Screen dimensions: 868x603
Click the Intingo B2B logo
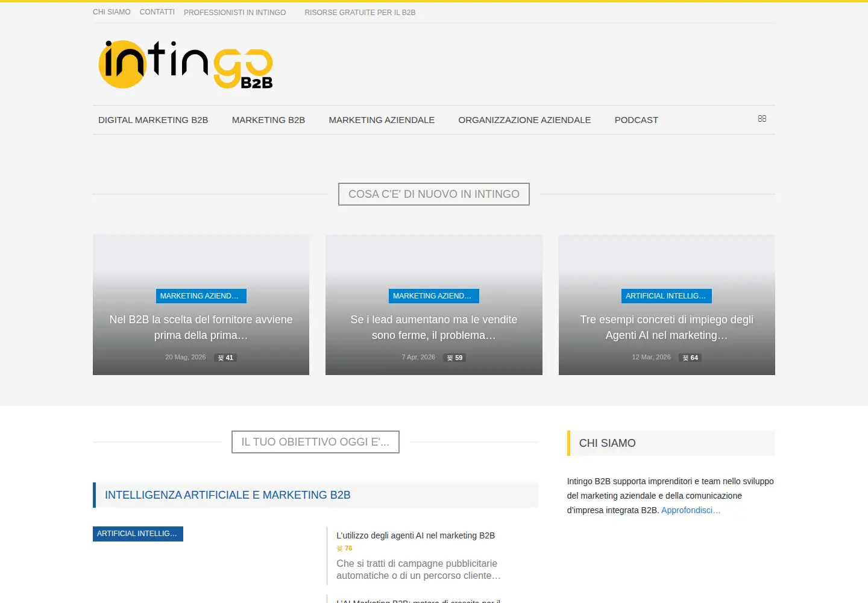pyautogui.click(x=186, y=65)
